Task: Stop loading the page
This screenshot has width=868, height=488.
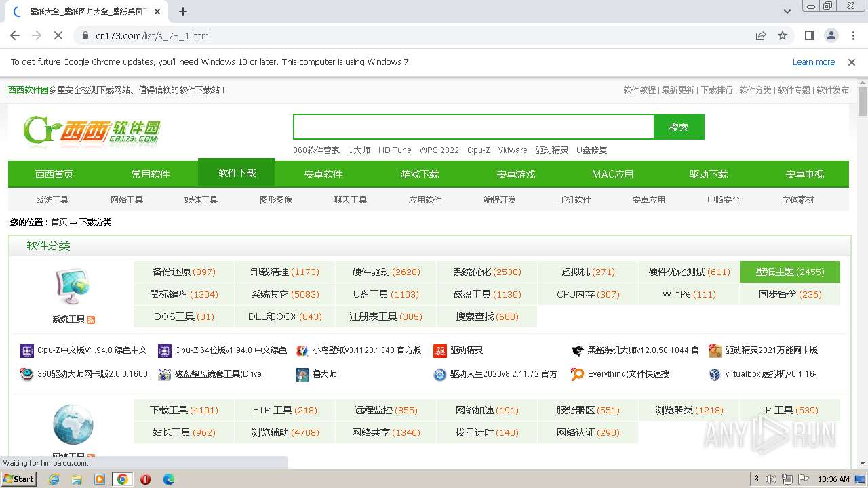Action: pos(58,35)
